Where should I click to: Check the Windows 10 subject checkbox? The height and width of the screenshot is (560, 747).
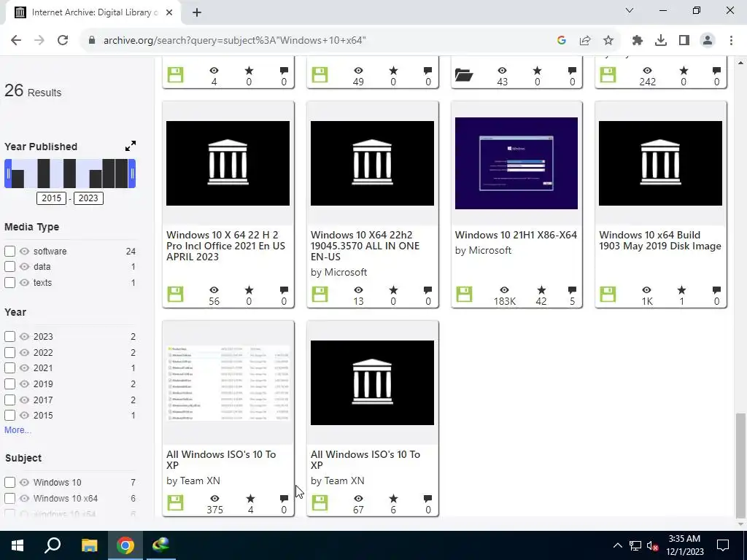click(9, 483)
